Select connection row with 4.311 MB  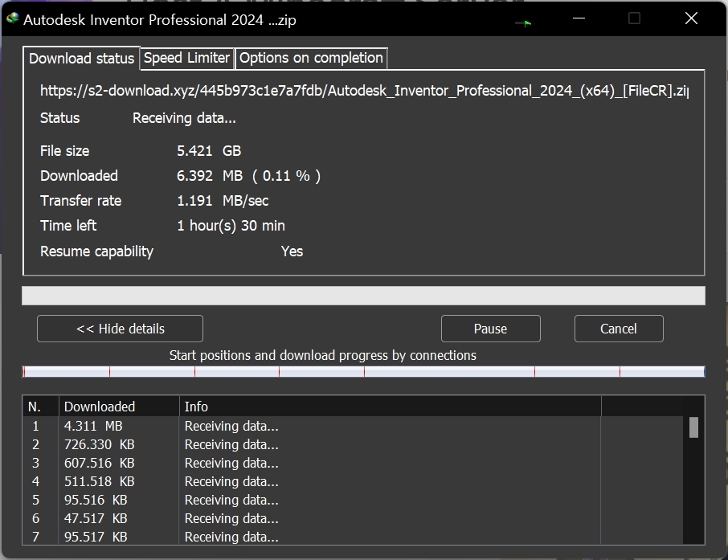coord(353,426)
